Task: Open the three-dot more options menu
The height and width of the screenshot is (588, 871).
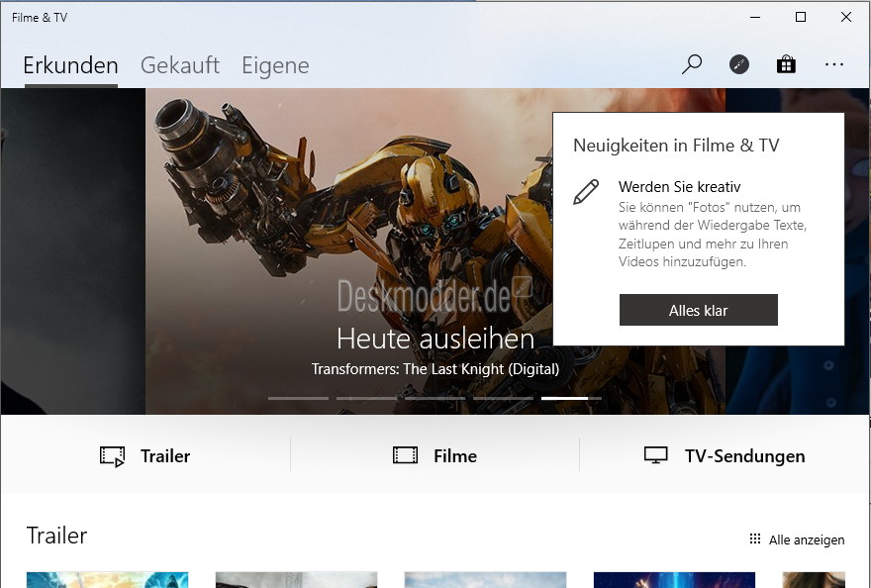Action: click(x=833, y=65)
